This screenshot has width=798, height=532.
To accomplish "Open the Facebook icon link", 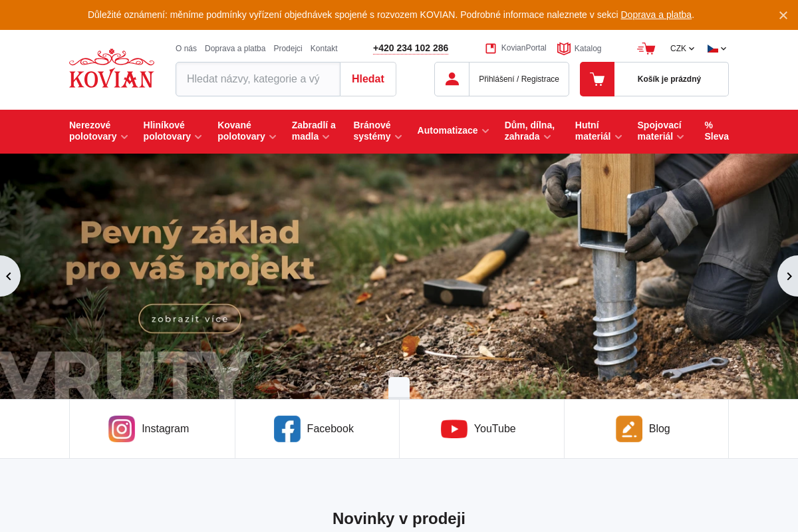I will (287, 429).
